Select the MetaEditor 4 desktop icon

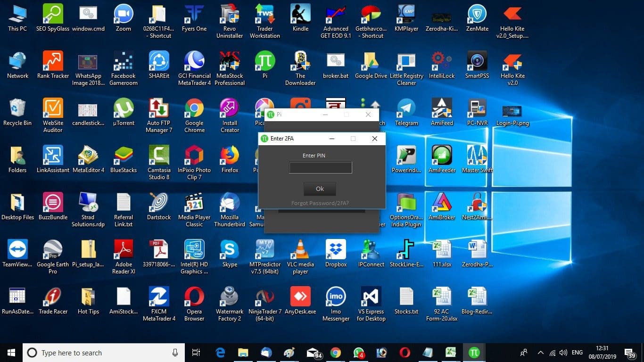click(x=88, y=159)
